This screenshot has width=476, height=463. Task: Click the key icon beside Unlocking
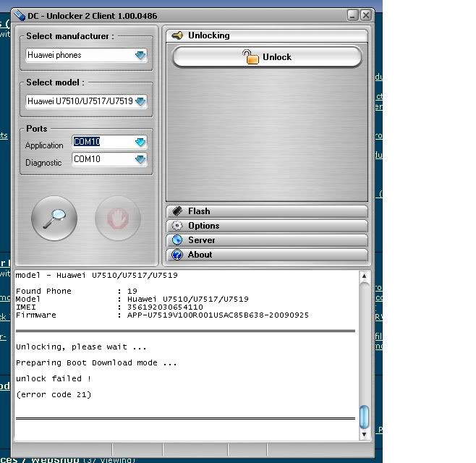pyautogui.click(x=177, y=35)
